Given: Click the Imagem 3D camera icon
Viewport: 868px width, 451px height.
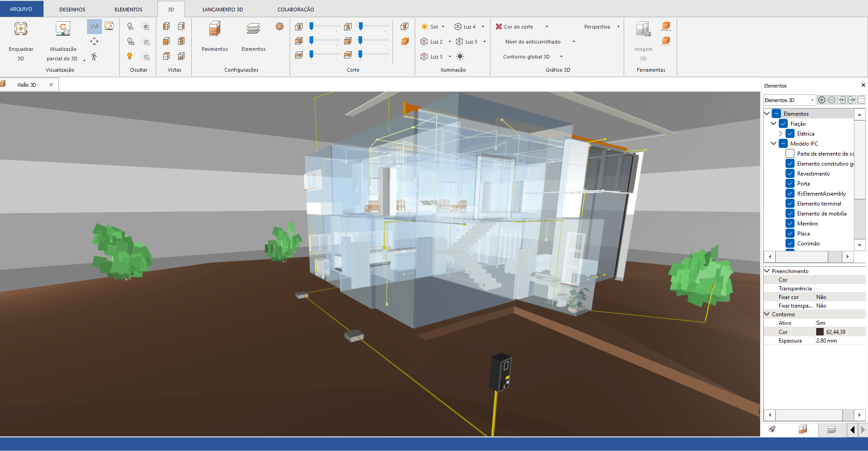Looking at the screenshot, I should click(x=643, y=29).
